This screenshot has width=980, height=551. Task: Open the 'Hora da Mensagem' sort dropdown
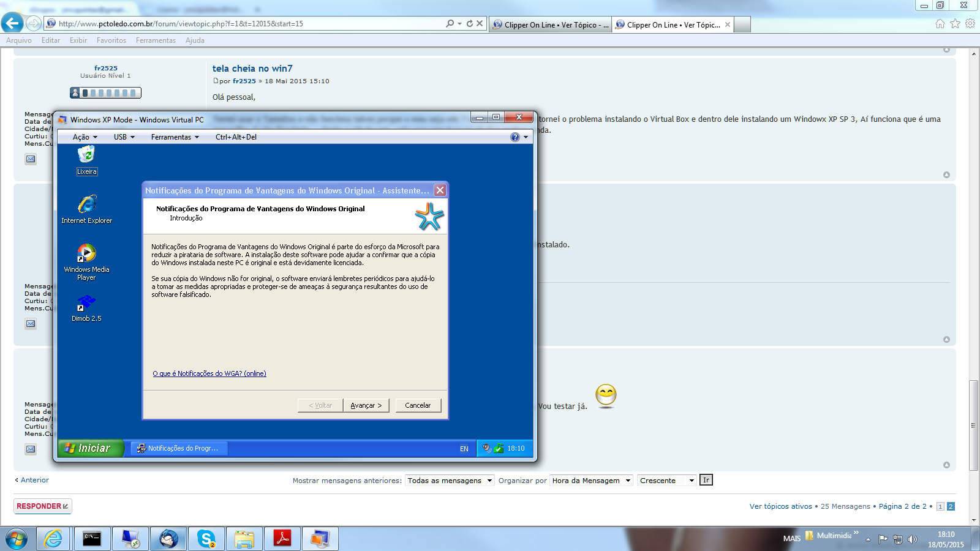pyautogui.click(x=591, y=481)
